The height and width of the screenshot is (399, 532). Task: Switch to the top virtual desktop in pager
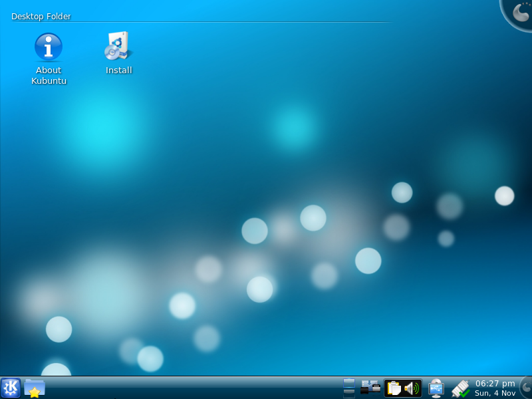click(349, 383)
